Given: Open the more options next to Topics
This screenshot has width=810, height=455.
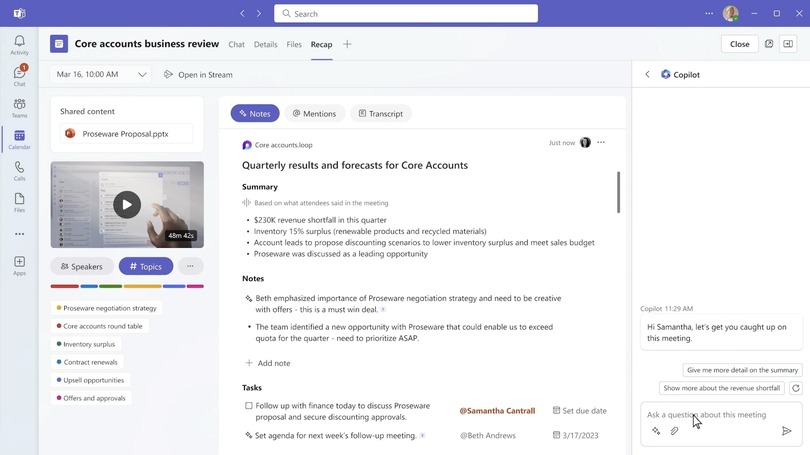Looking at the screenshot, I should (190, 266).
